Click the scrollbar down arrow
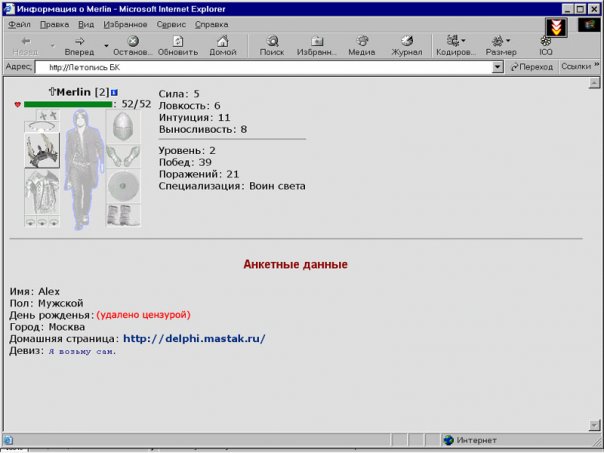The image size is (604, 453). click(x=594, y=425)
